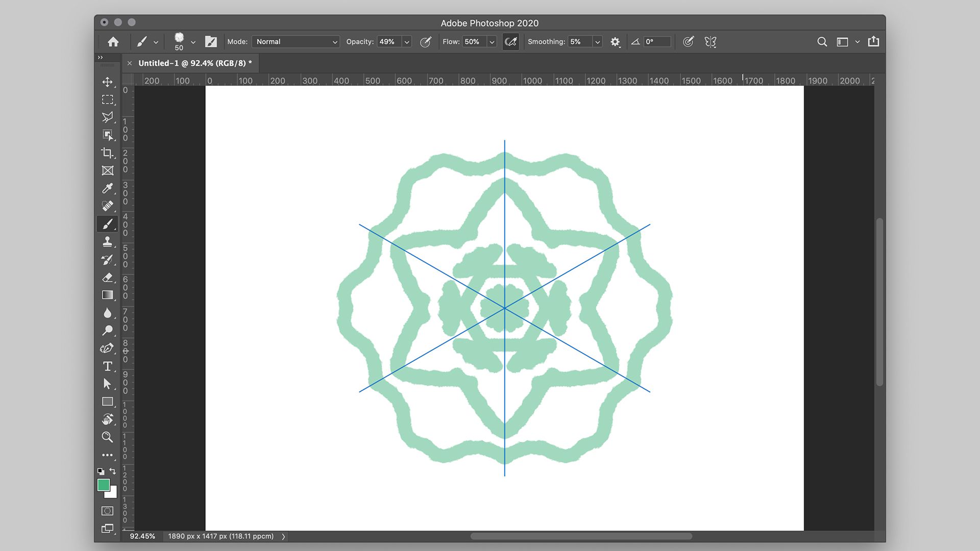The height and width of the screenshot is (551, 980).
Task: Open the hidden panels with the double-arrow chevron
Action: pyautogui.click(x=100, y=57)
